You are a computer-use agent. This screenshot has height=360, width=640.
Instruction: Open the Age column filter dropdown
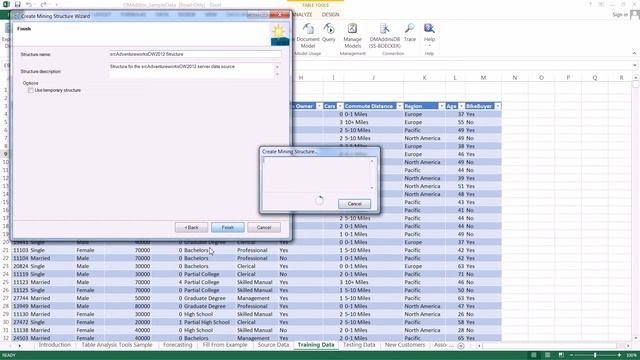461,106
